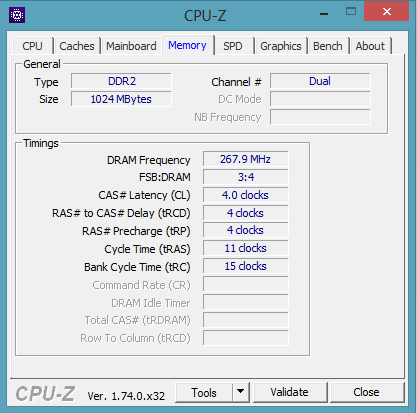Click the 1024 MBytes size field
This screenshot has height=413, width=417.
[x=121, y=99]
